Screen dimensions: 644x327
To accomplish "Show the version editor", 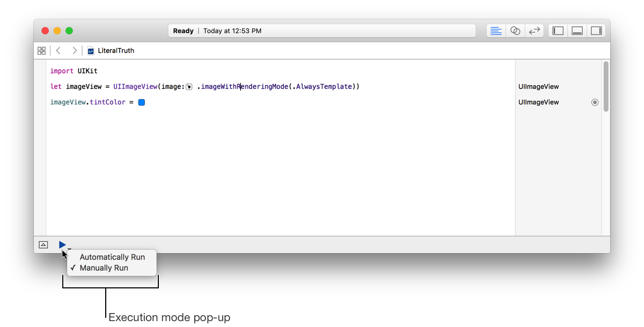I will [x=534, y=31].
